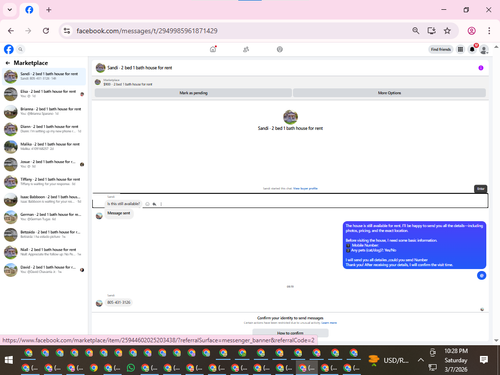This screenshot has height=375, width=500.
Task: Open the Niall conversation in the sidebar
Action: pyautogui.click(x=44, y=252)
